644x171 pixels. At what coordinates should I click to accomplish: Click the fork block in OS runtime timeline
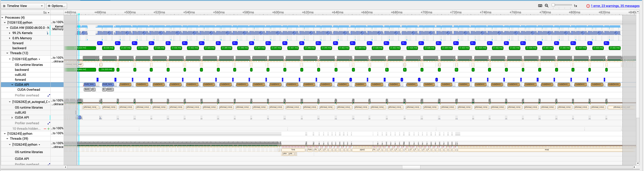point(293,150)
